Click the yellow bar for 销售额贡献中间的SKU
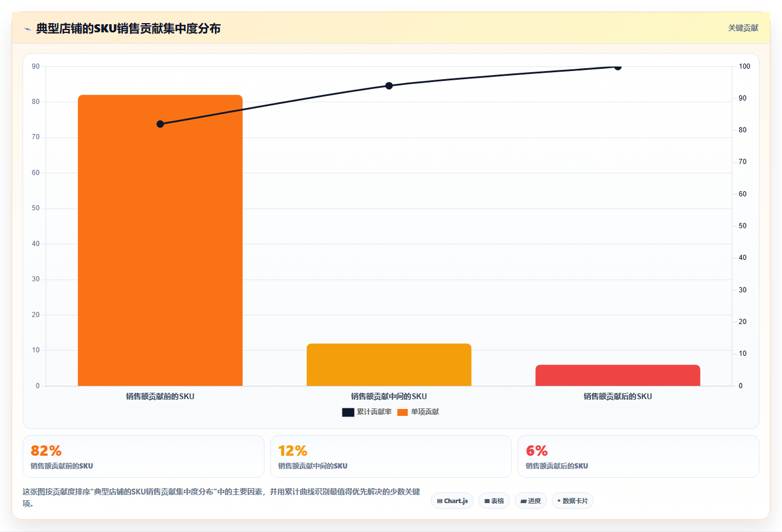 [x=389, y=364]
